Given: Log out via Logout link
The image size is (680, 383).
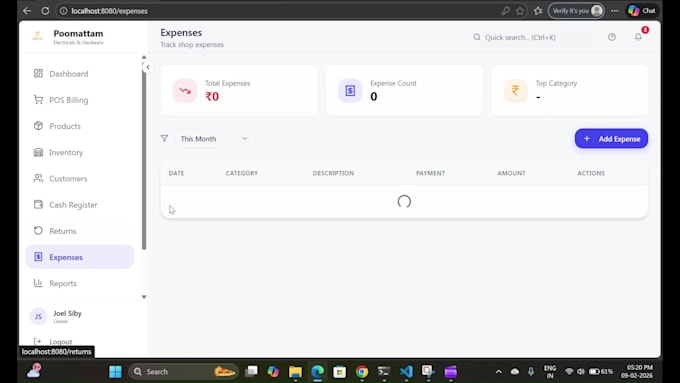Looking at the screenshot, I should [53, 342].
